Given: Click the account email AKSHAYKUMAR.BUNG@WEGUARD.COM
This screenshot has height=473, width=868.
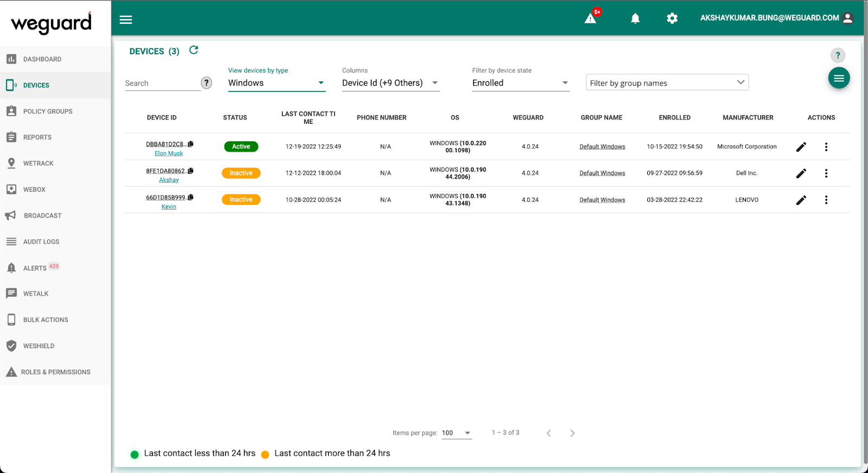Looking at the screenshot, I should point(769,18).
